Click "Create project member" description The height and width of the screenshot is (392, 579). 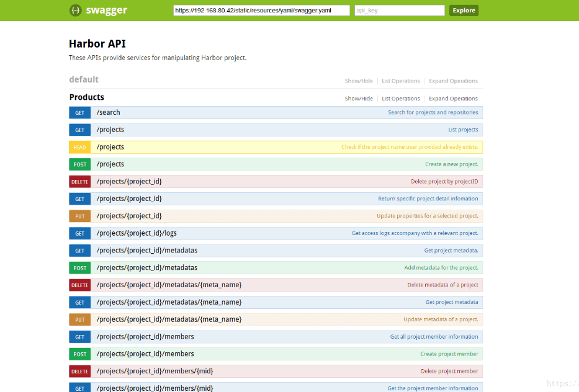[449, 354]
